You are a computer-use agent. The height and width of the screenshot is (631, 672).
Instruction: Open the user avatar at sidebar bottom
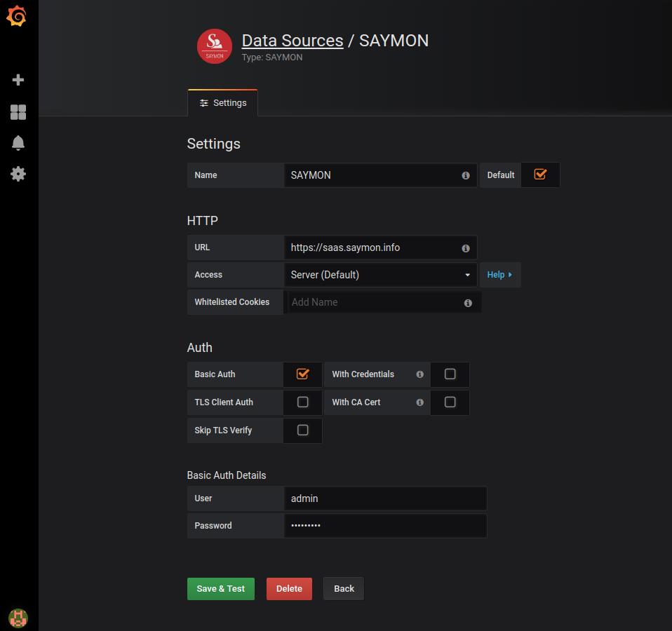point(18,618)
